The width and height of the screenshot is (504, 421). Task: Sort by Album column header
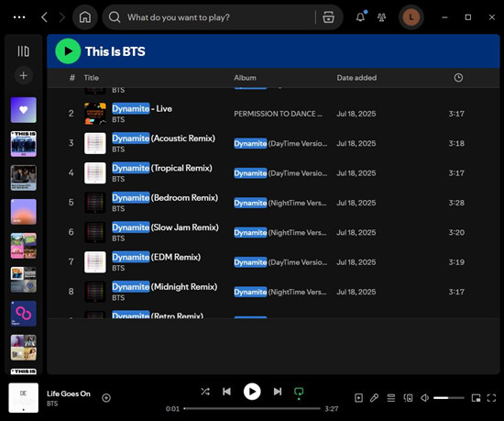coord(246,78)
